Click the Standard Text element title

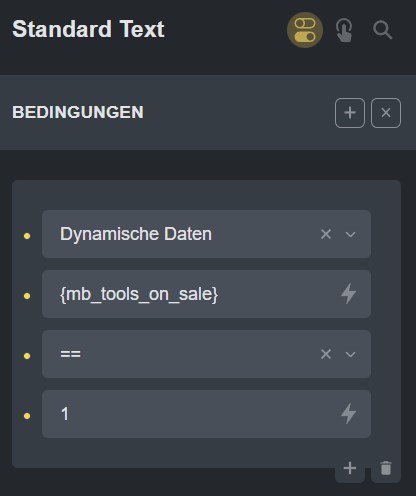[88, 29]
